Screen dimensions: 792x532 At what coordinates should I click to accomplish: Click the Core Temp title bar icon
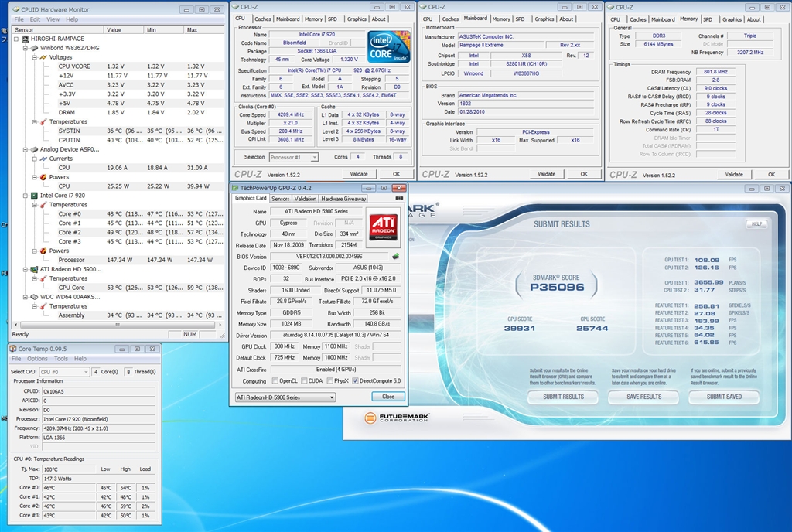pyautogui.click(x=13, y=349)
